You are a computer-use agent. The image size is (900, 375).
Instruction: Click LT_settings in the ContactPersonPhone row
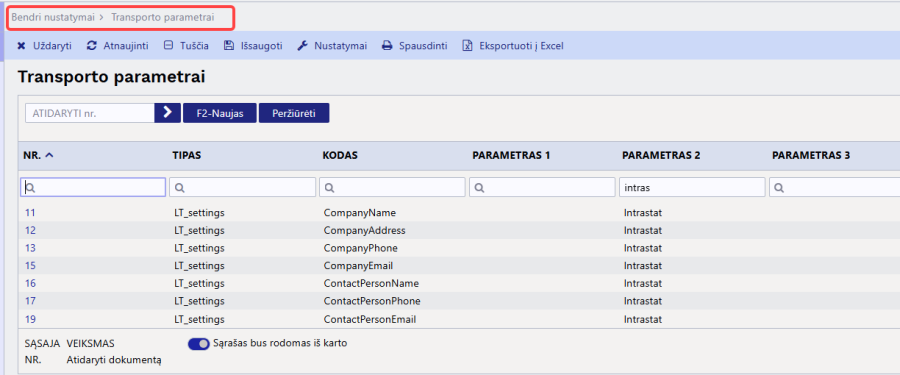pos(199,301)
